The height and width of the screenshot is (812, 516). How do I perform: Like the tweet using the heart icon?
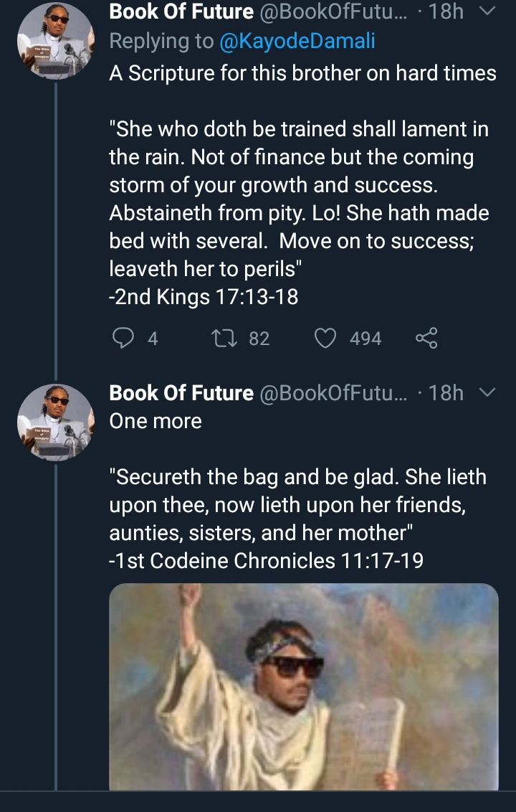point(326,338)
